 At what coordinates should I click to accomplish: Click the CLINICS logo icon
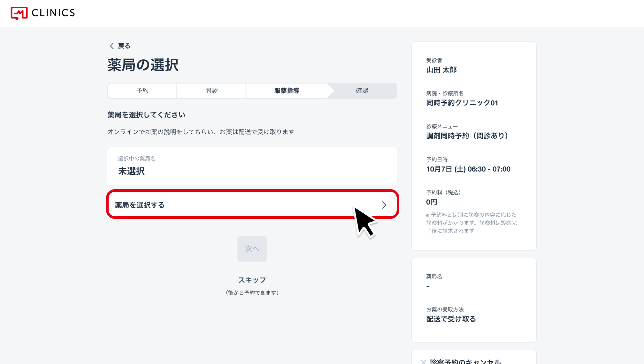tap(19, 13)
